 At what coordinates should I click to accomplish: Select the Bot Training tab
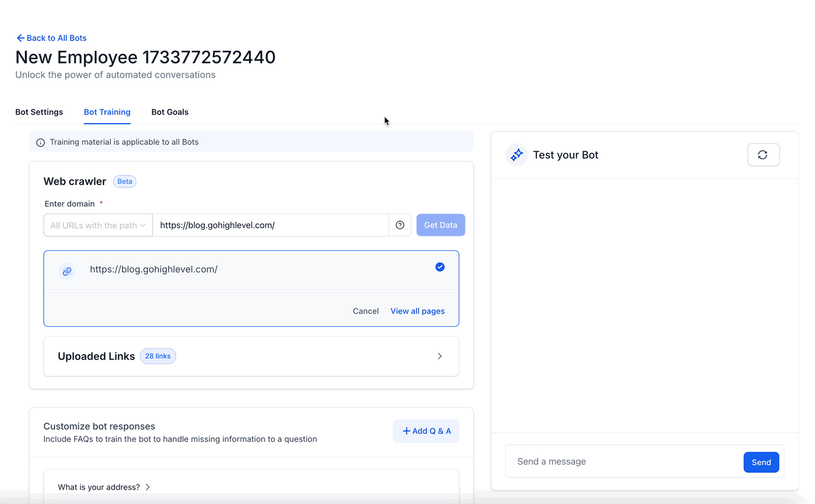[x=107, y=112]
